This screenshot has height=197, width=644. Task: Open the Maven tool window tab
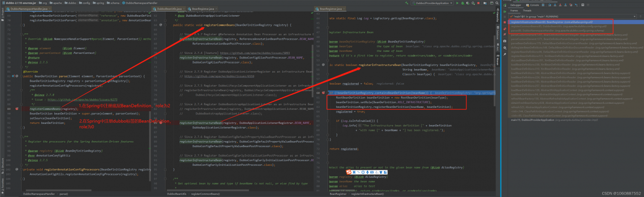498,59
